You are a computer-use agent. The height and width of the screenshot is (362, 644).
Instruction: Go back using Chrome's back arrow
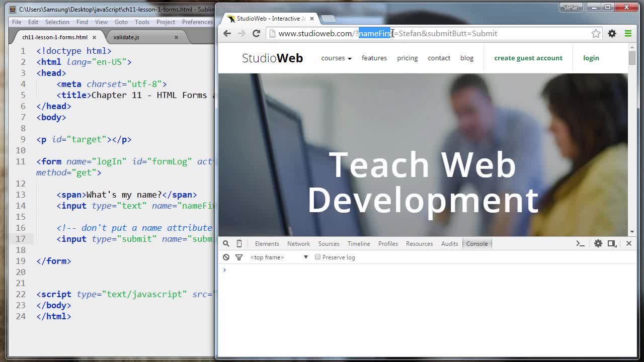227,33
